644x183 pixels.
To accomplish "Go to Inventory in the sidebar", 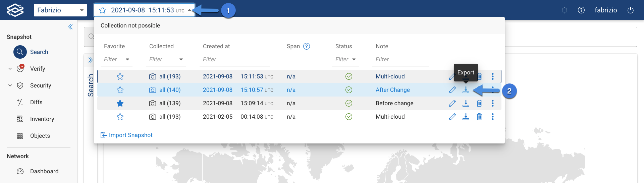I will 42,119.
